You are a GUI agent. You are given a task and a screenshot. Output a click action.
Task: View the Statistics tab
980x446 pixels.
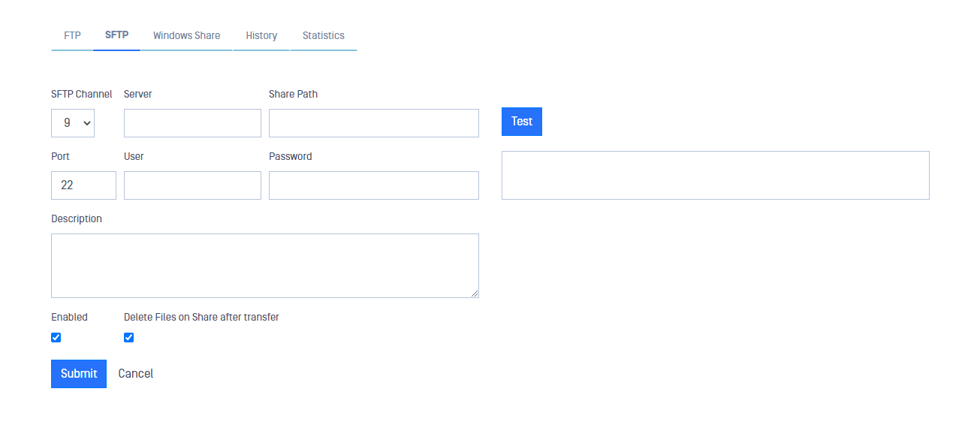[x=324, y=35]
